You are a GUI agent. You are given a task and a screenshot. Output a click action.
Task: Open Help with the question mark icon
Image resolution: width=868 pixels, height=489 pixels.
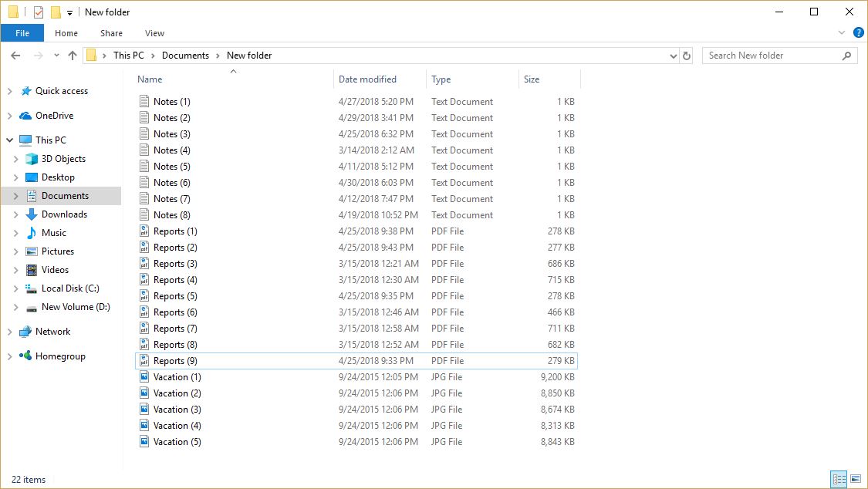859,32
